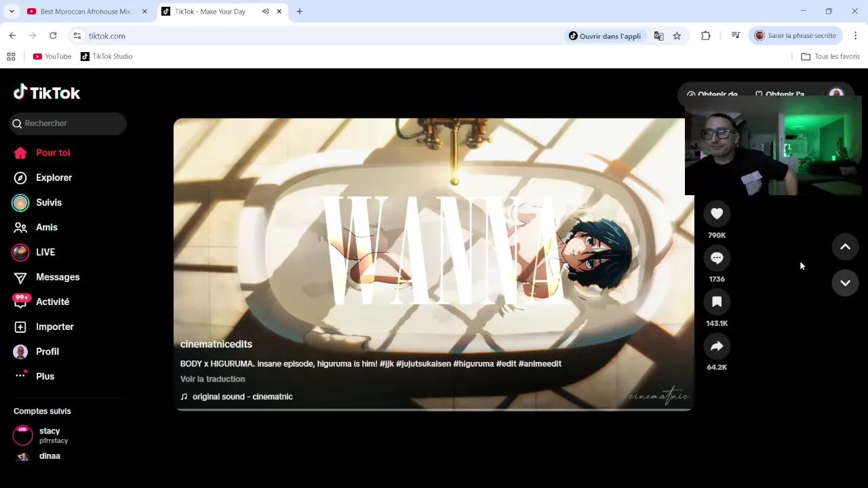Go back in browser history
This screenshot has width=868, height=488.
(12, 36)
